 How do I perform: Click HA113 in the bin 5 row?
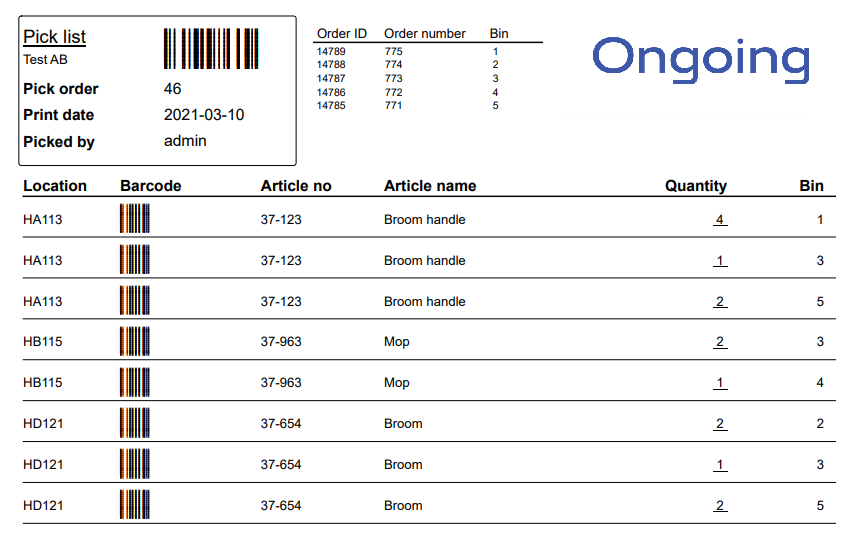click(42, 301)
